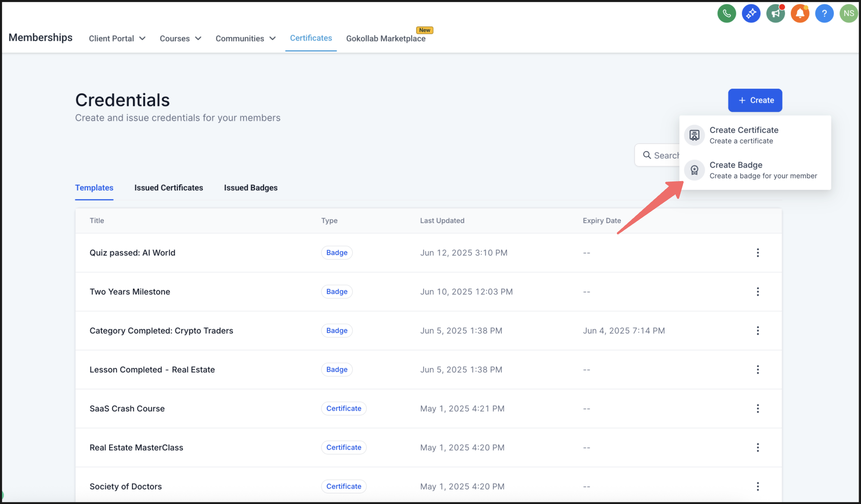
Task: Switch to the Issued Badges tab
Action: 251,188
